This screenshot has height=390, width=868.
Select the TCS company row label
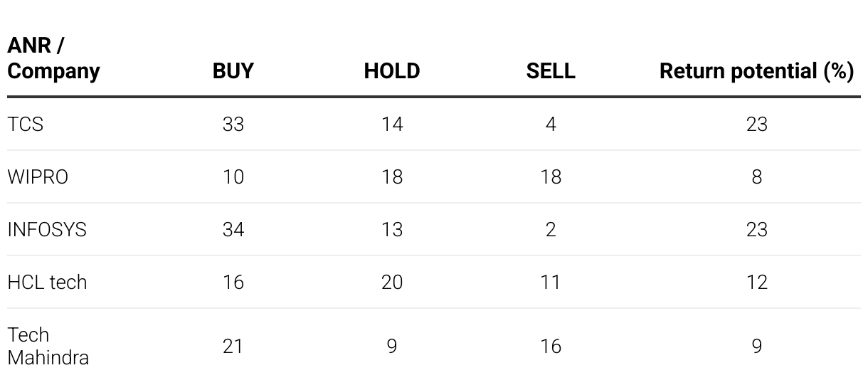pos(26,125)
